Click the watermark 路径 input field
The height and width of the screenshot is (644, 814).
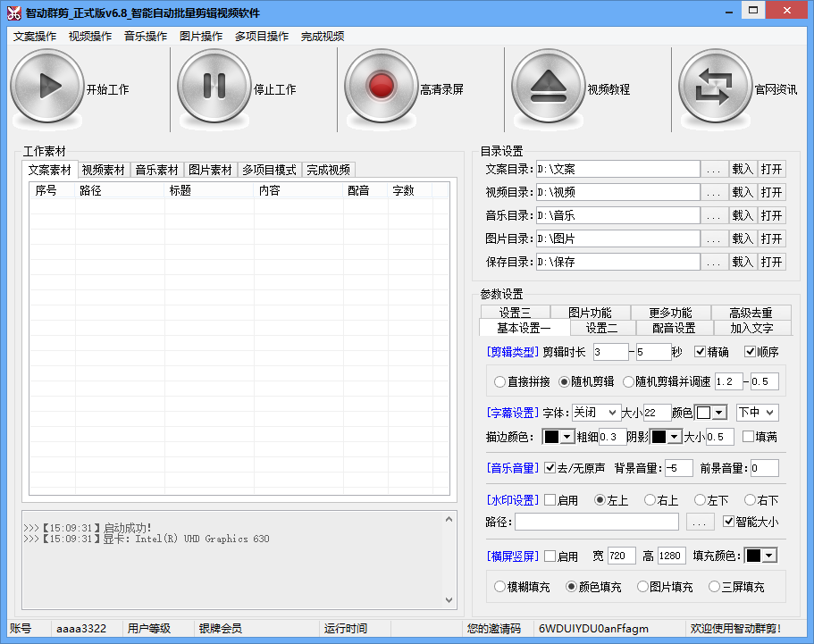coord(597,521)
